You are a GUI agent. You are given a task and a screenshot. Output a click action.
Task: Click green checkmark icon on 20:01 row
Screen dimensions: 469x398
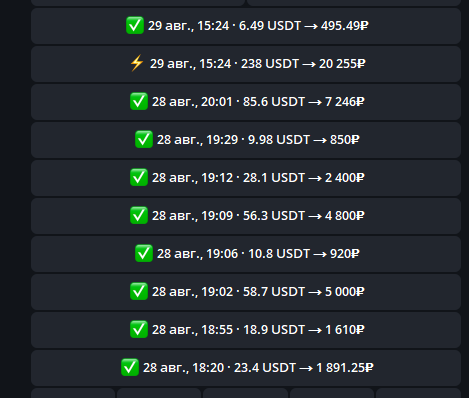click(139, 101)
